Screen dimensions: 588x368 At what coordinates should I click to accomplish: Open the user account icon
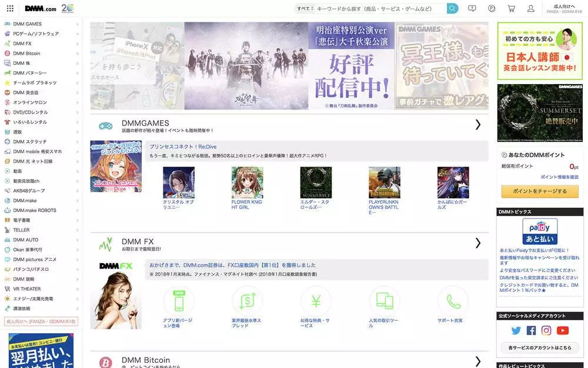[530, 8]
